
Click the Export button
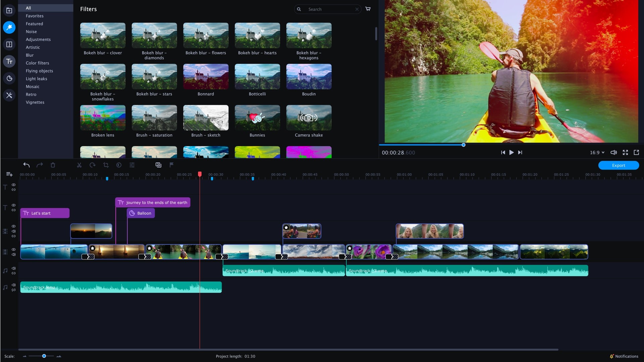pos(618,165)
